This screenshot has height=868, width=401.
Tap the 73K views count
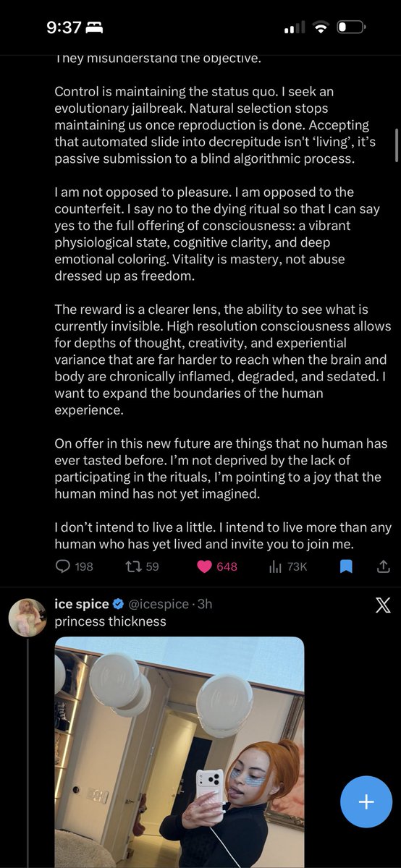coord(297,566)
